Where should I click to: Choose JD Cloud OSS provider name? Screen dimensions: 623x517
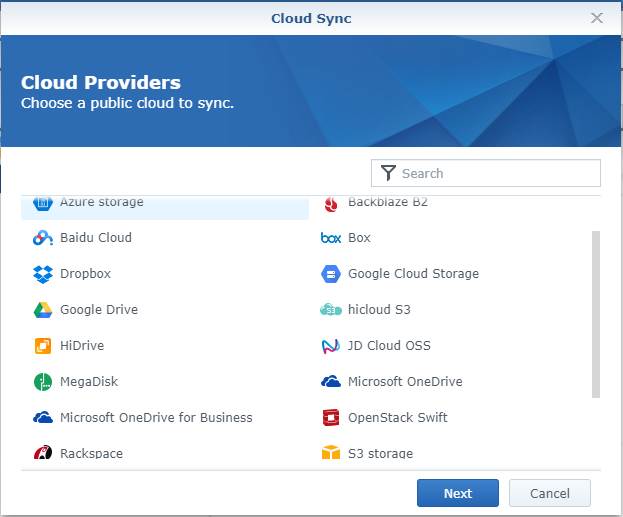pyautogui.click(x=389, y=346)
